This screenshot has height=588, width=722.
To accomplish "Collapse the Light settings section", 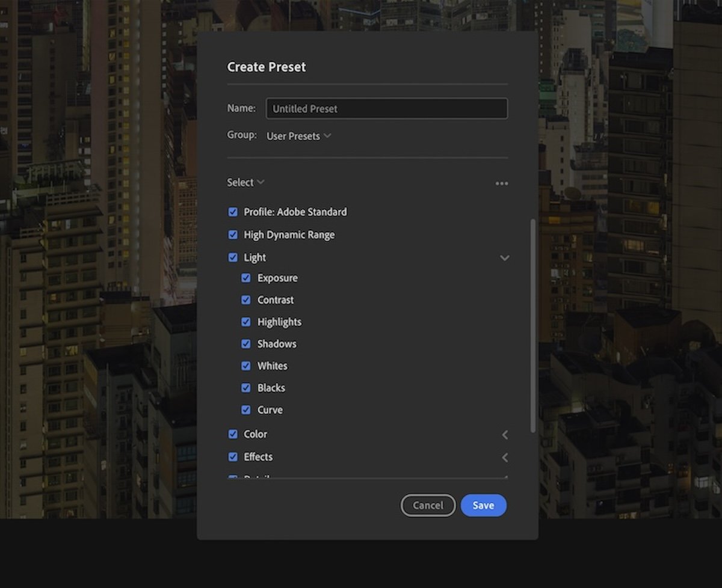I will (x=505, y=257).
